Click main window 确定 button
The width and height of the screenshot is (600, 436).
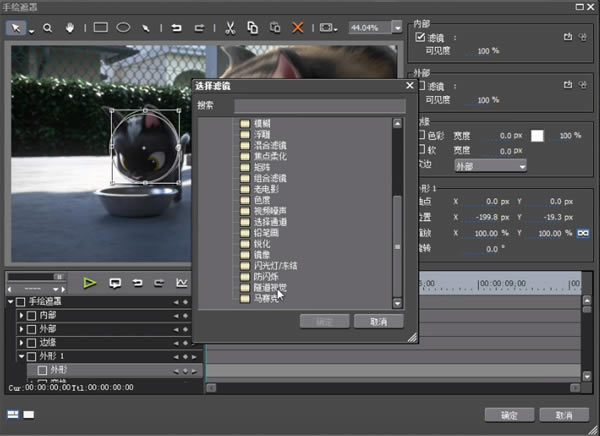pyautogui.click(x=509, y=415)
